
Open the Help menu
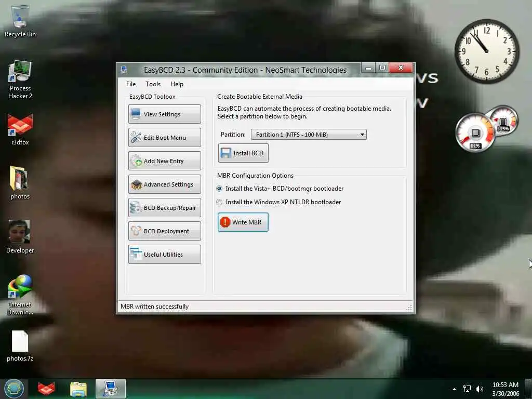[177, 84]
